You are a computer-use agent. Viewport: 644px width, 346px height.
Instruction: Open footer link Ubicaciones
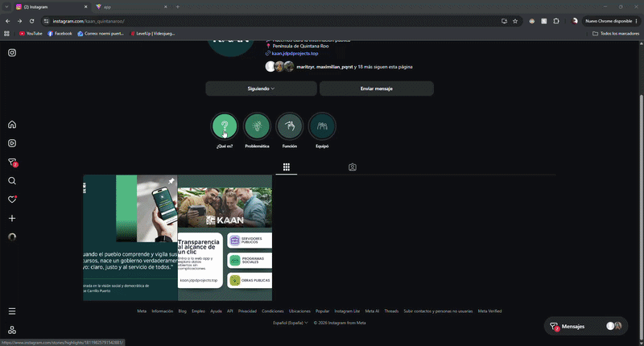point(299,311)
